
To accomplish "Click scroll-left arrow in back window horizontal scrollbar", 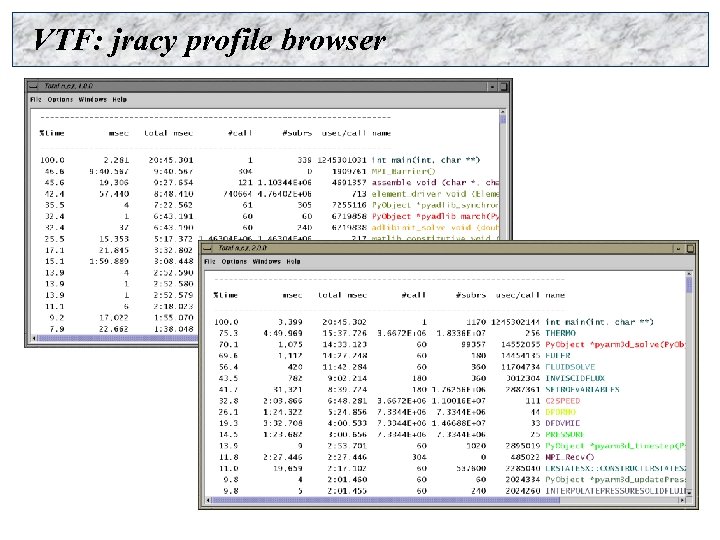I will pyautogui.click(x=34, y=338).
